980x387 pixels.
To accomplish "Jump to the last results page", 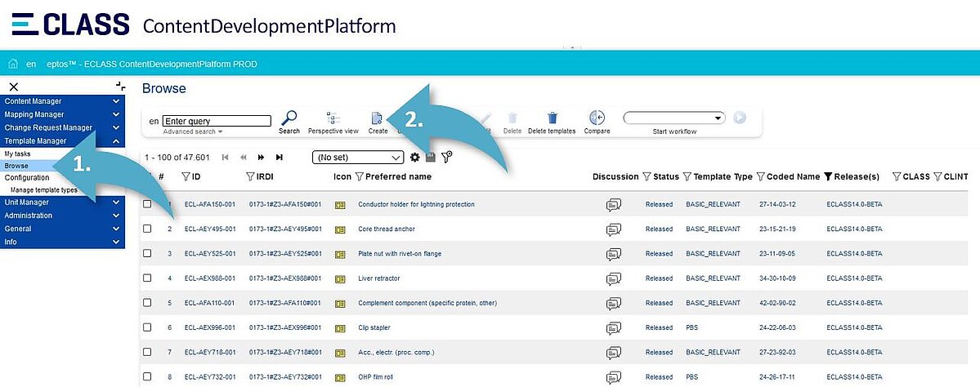I will [279, 157].
